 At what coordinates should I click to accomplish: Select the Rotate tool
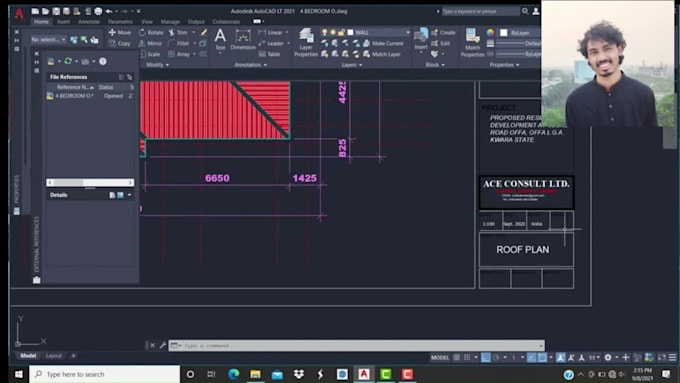[x=151, y=33]
